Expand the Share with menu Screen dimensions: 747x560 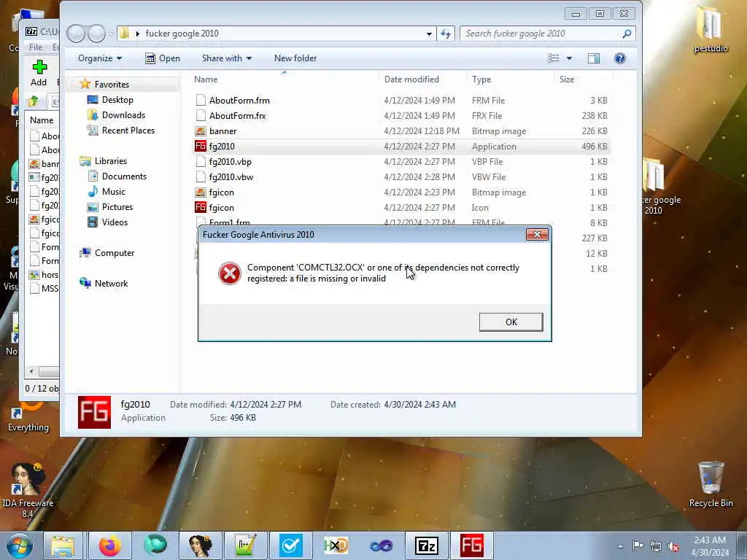[x=226, y=58]
